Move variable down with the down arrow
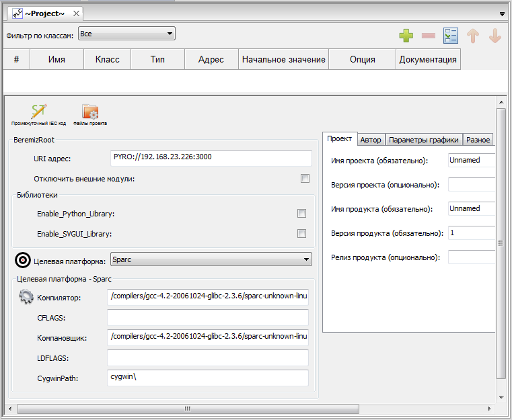The image size is (512, 420). (x=495, y=36)
